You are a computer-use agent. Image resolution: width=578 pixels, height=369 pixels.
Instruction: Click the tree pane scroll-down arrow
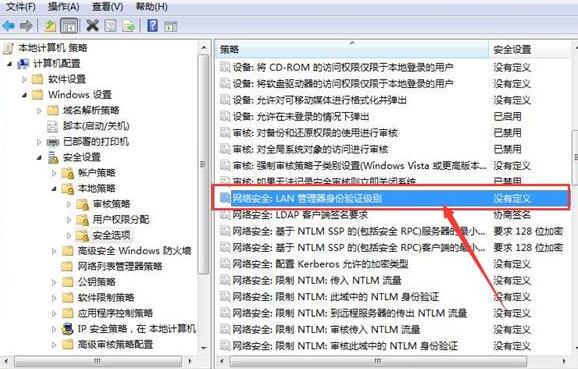click(x=204, y=348)
